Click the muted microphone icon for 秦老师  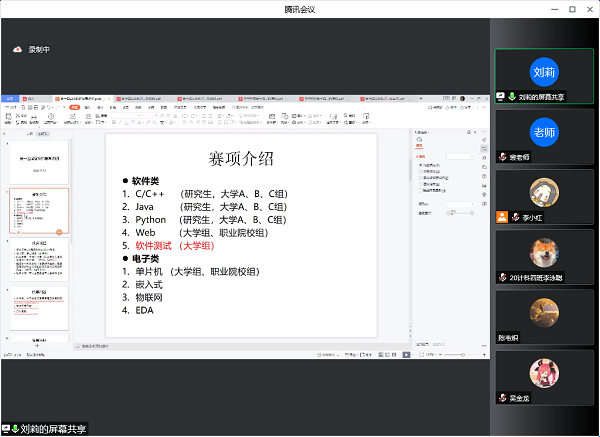tap(503, 157)
